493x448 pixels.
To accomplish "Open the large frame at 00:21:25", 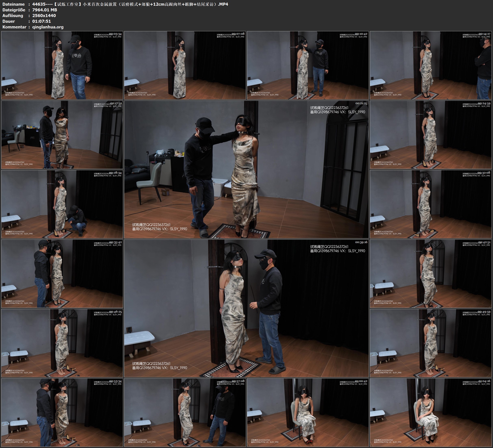I will pyautogui.click(x=246, y=169).
